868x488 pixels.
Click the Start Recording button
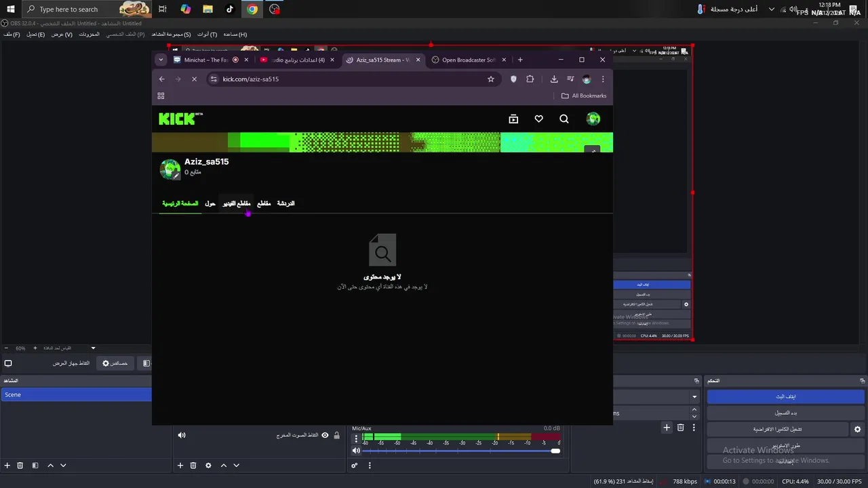786,413
